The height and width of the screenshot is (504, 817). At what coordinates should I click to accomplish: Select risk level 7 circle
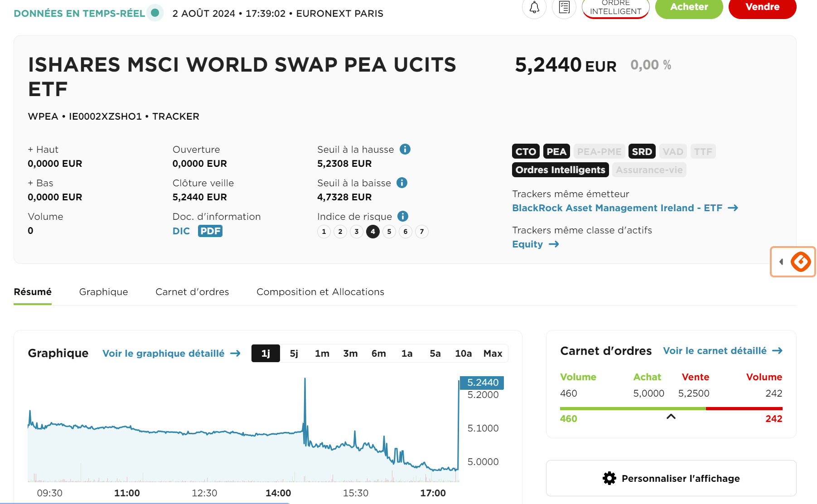click(x=422, y=232)
